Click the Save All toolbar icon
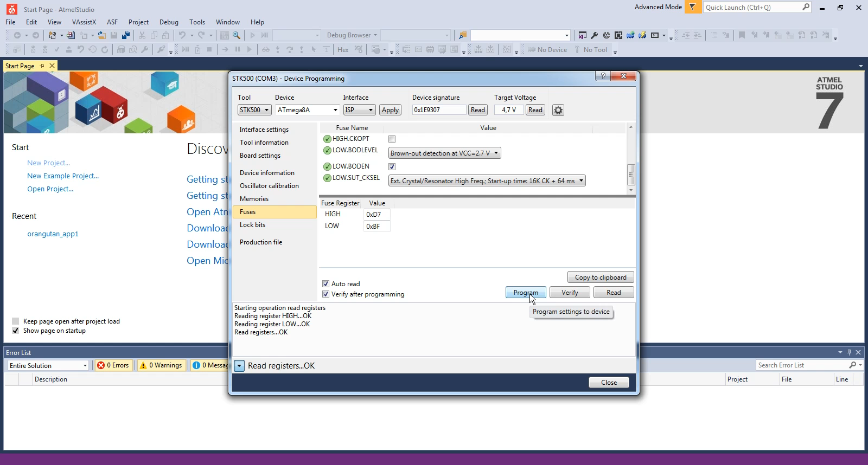 [126, 35]
